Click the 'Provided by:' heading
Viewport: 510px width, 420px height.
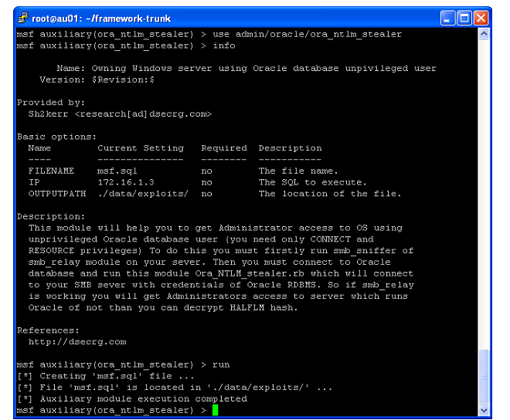point(51,103)
